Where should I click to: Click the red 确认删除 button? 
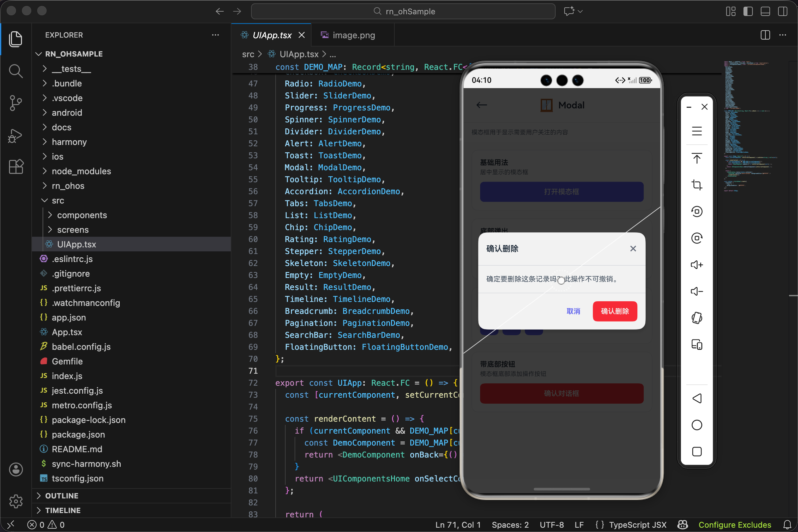pos(615,311)
